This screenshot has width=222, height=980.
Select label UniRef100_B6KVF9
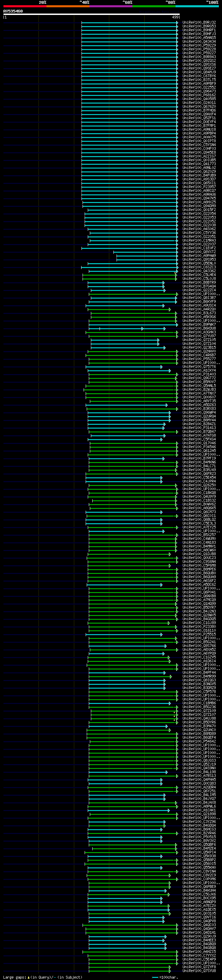tap(199, 302)
